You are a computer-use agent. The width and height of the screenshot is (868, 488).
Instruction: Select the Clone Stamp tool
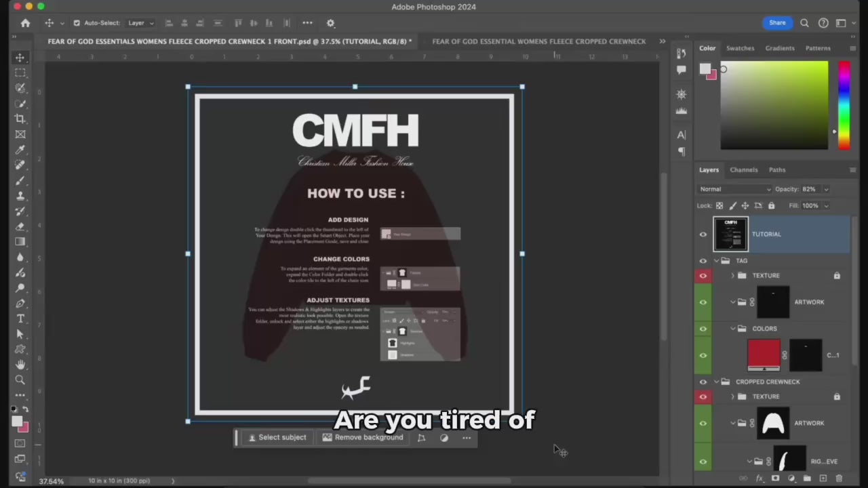[20, 196]
